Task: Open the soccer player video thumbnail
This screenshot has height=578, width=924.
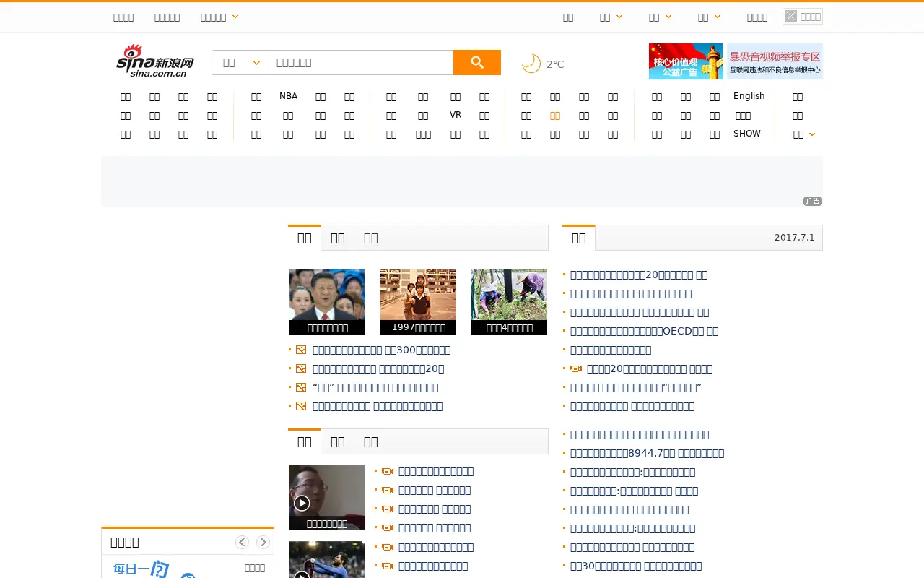Action: [x=326, y=560]
